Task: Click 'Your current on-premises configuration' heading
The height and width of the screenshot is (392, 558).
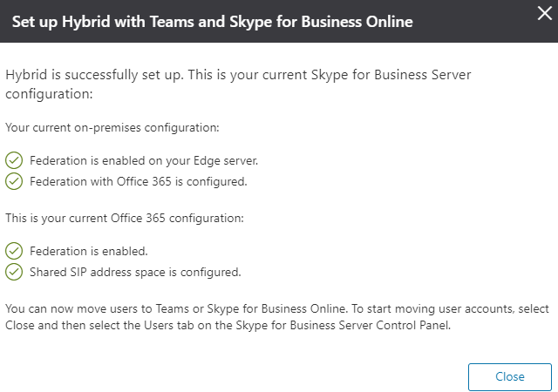Action: [x=112, y=128]
